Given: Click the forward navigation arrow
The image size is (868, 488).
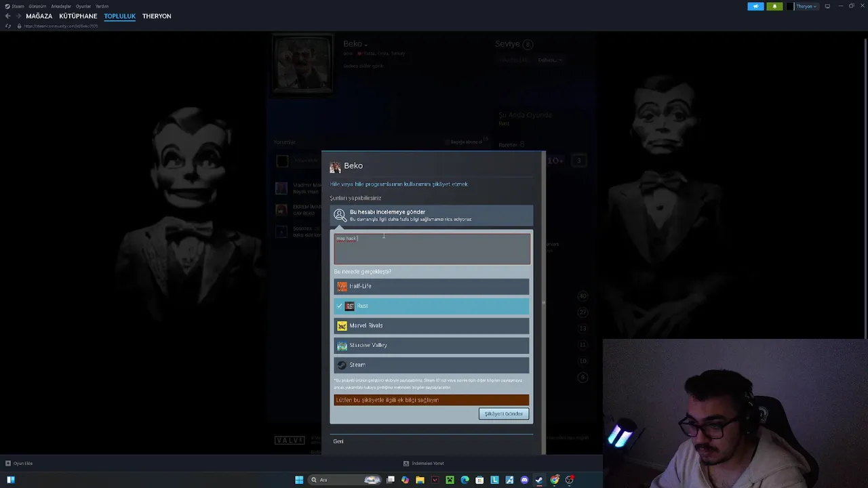Looking at the screenshot, I should 18,16.
